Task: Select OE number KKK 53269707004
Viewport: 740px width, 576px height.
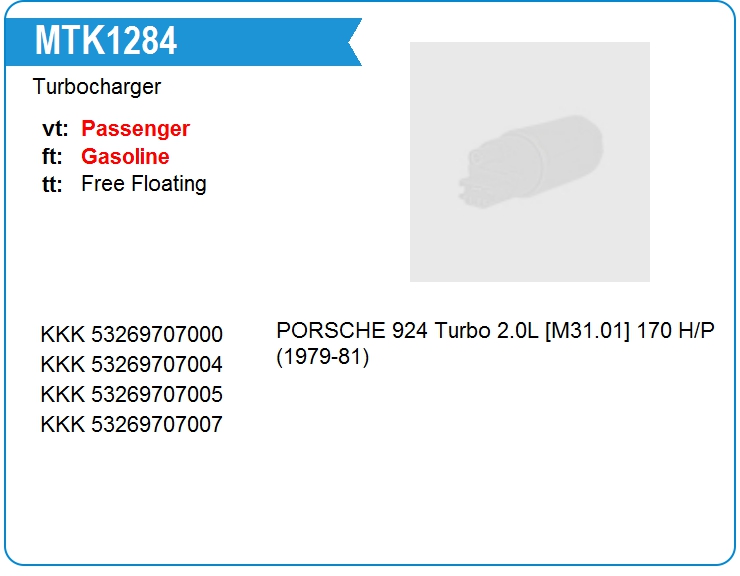Action: [x=132, y=364]
